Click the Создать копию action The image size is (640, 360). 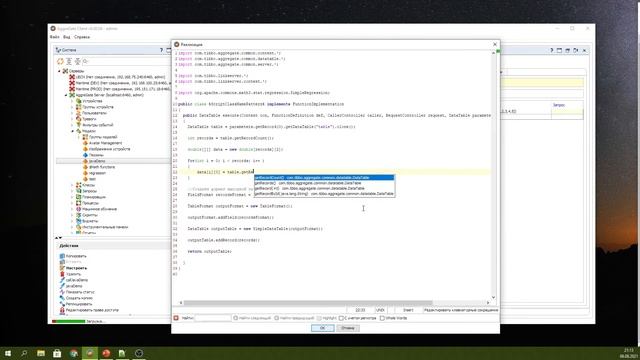click(79, 298)
